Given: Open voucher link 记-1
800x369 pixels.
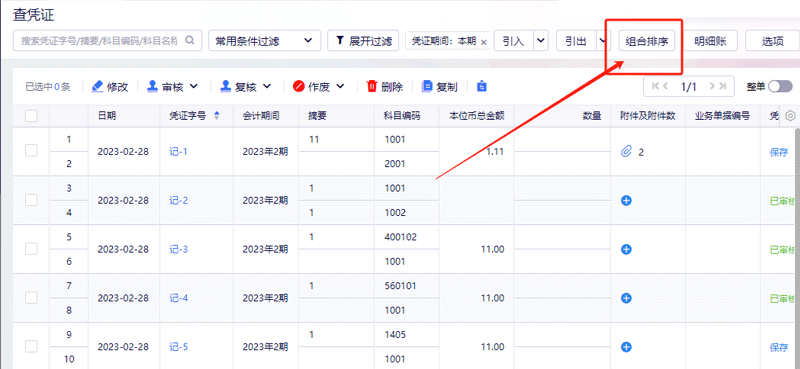Looking at the screenshot, I should [179, 152].
